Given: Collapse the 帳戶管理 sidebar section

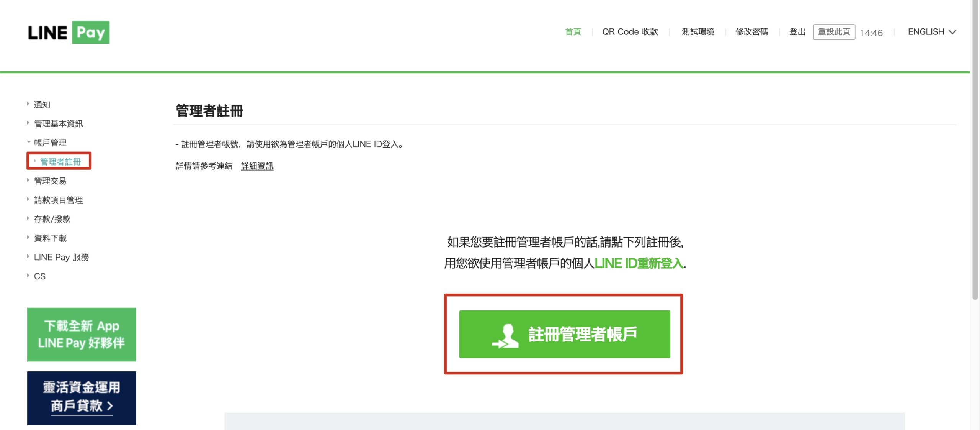Looking at the screenshot, I should click(50, 143).
